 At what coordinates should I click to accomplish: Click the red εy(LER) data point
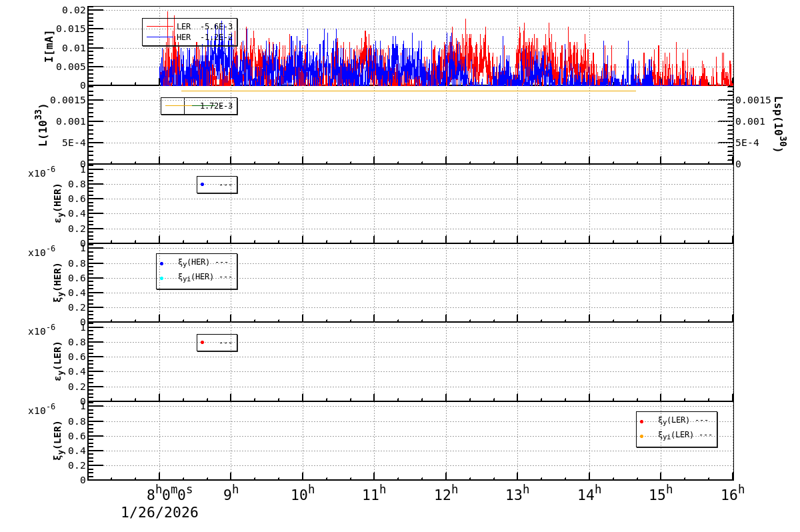[202, 341]
